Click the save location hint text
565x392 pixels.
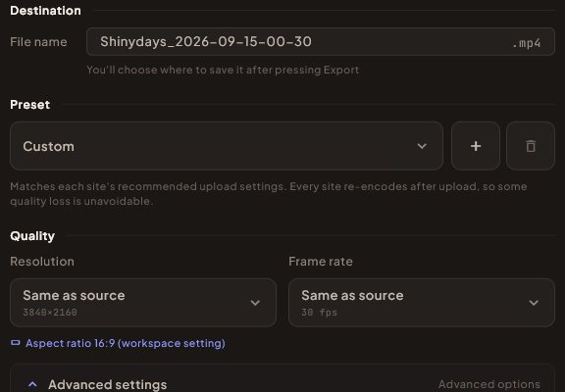[223, 70]
